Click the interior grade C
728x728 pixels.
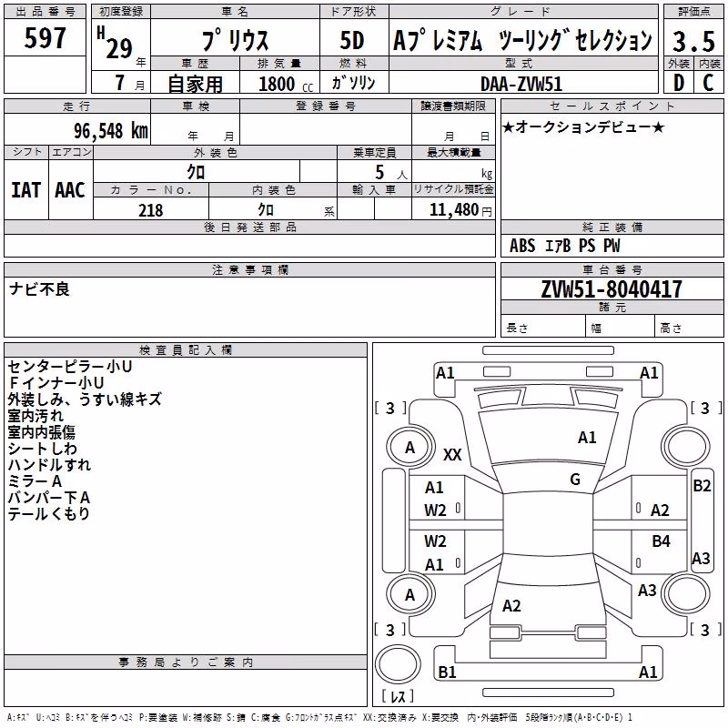pos(709,83)
